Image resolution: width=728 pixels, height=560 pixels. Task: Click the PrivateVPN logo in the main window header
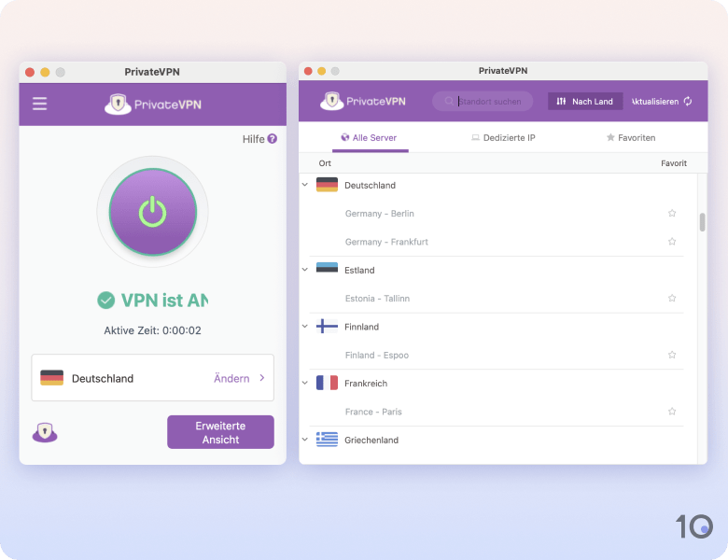(153, 104)
